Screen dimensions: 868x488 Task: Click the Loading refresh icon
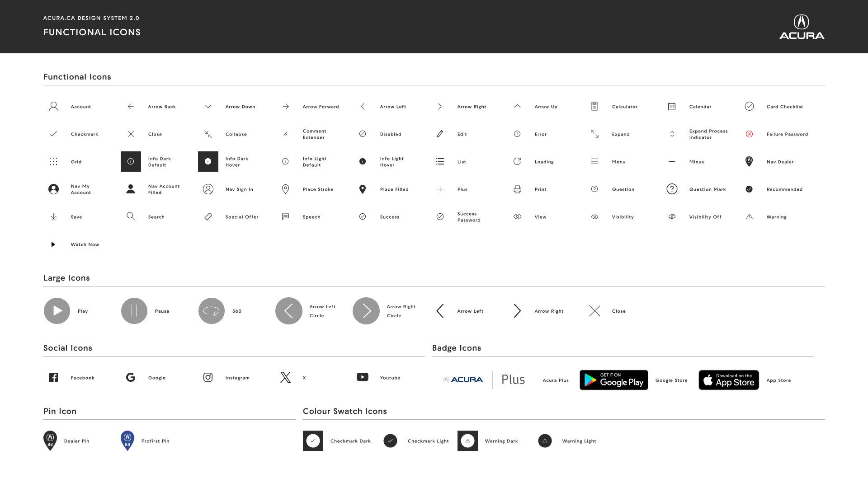pos(517,161)
